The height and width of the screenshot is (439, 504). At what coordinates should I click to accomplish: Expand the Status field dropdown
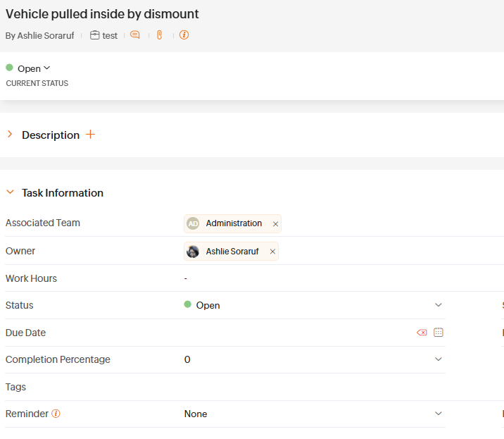coord(439,305)
